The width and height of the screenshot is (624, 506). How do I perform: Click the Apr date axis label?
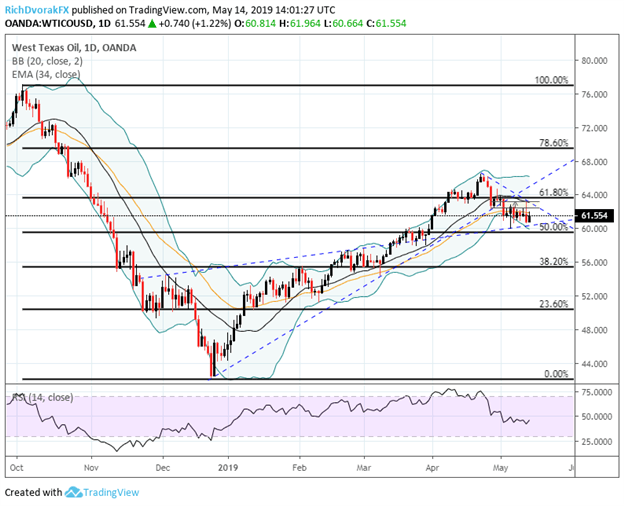pyautogui.click(x=432, y=467)
